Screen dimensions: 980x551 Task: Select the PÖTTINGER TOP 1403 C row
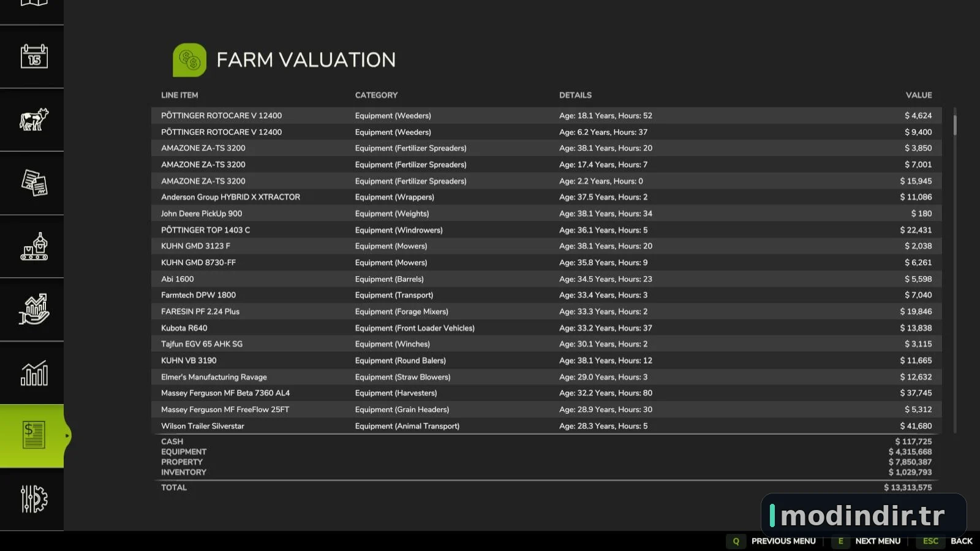(546, 230)
